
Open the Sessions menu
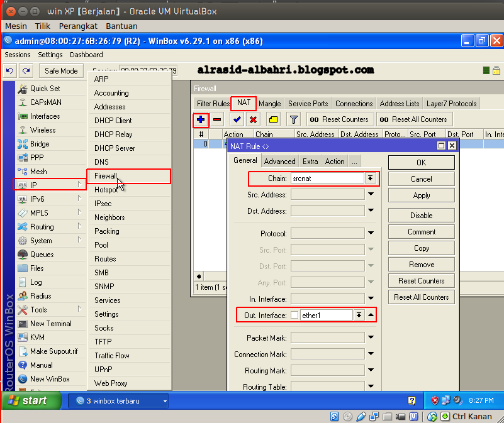(x=18, y=55)
